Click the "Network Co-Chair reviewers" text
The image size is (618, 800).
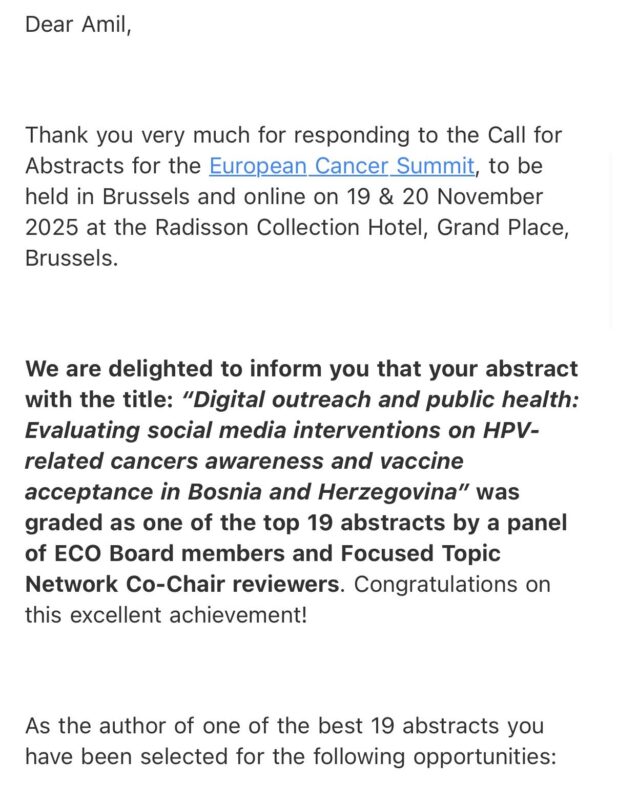coord(183,585)
